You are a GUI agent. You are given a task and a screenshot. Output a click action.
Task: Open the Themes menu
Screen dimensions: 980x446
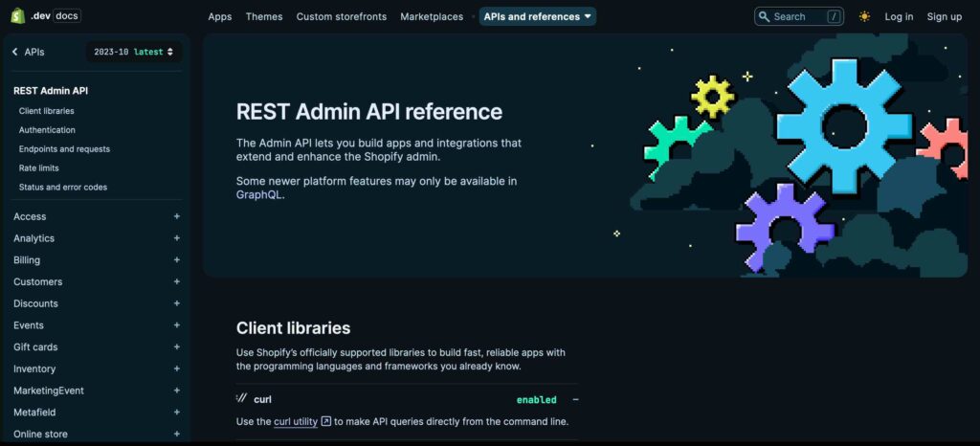pyautogui.click(x=264, y=17)
